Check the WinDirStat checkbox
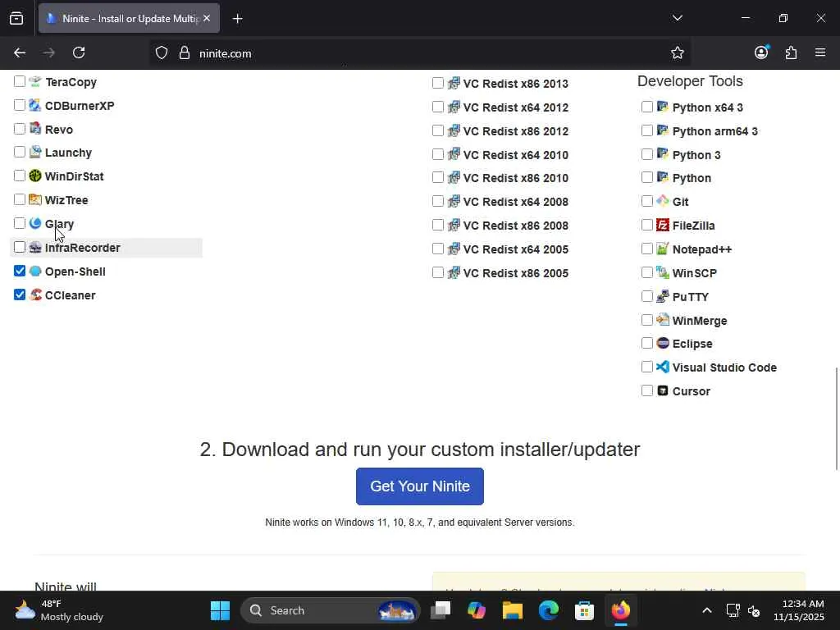 point(20,176)
